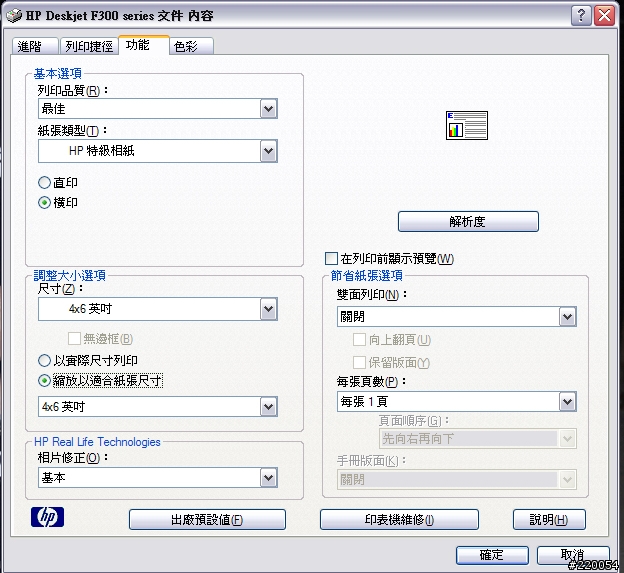Screen dimensions: 624x573
Task: Click the HP logo icon
Action: pyautogui.click(x=47, y=517)
